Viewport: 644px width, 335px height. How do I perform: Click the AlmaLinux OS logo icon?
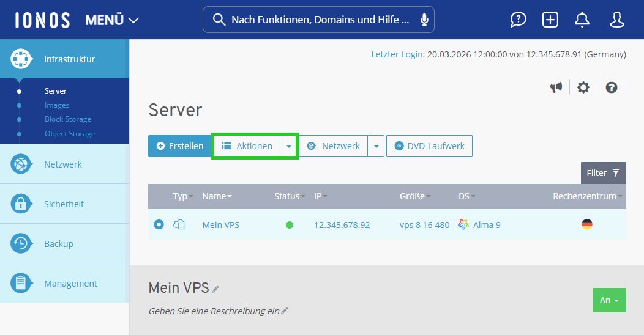463,224
